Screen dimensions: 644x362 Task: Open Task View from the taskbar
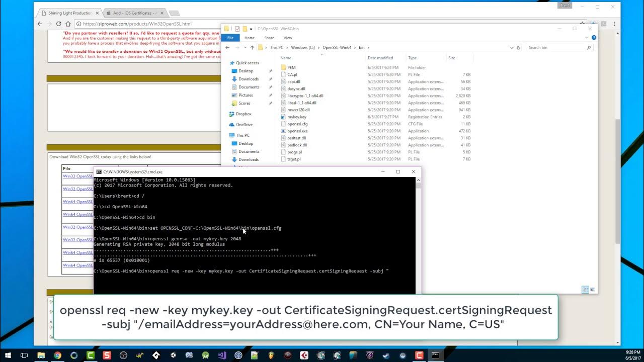pyautogui.click(x=24, y=355)
